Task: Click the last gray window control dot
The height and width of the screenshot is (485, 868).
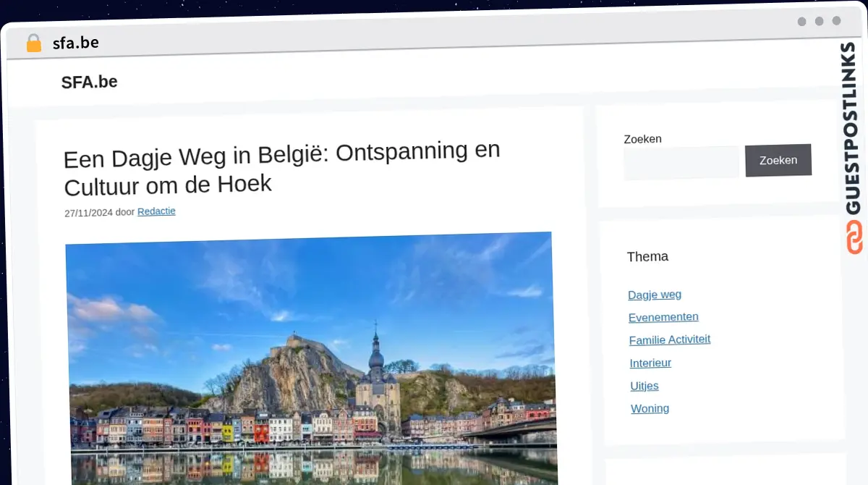Action: point(836,21)
